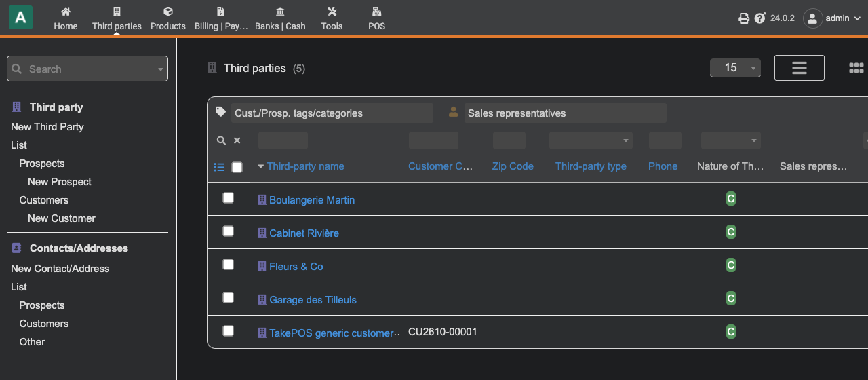Click the Third parties title building icon
Screen dimensions: 868x380
coord(212,68)
